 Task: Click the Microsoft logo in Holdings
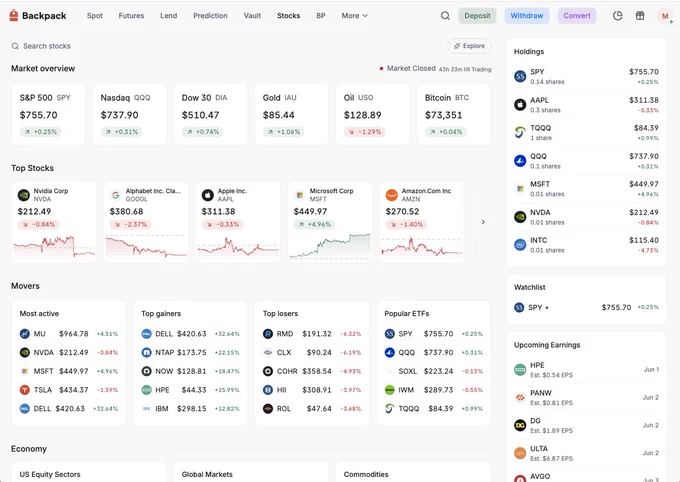point(520,189)
